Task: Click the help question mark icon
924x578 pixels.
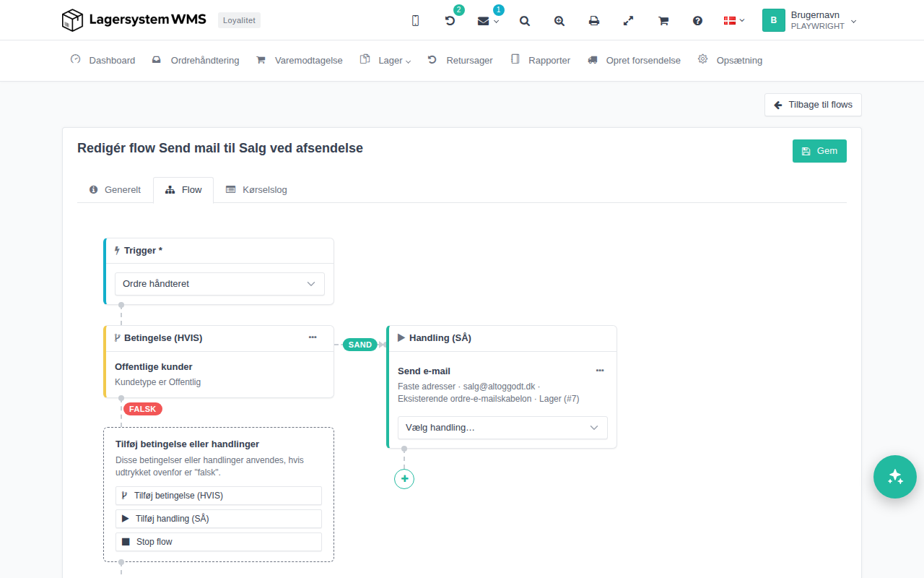Action: click(x=697, y=21)
